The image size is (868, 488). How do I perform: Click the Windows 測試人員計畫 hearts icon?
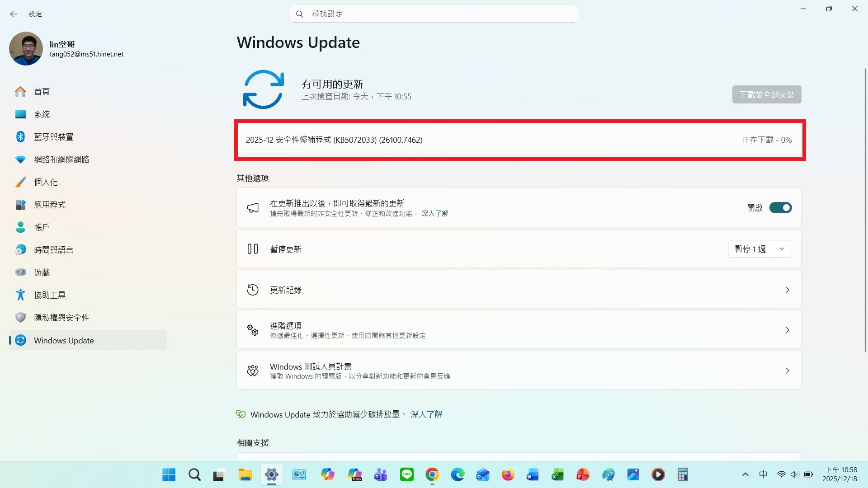tap(253, 371)
